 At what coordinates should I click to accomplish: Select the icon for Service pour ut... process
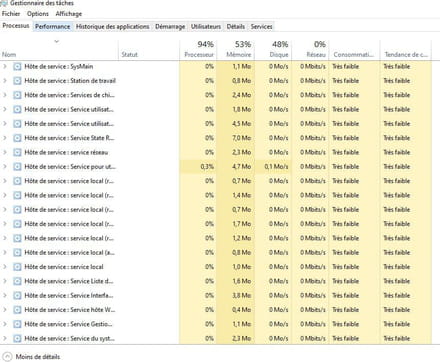tap(17, 167)
